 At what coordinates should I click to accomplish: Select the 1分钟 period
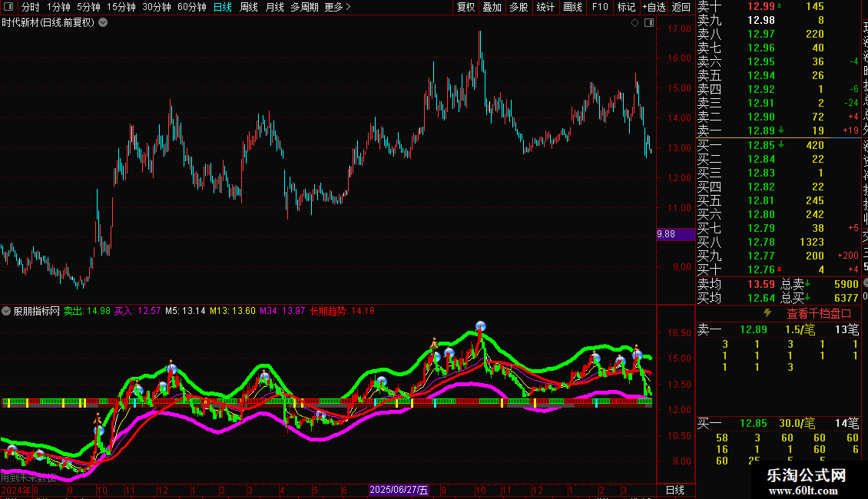[58, 7]
